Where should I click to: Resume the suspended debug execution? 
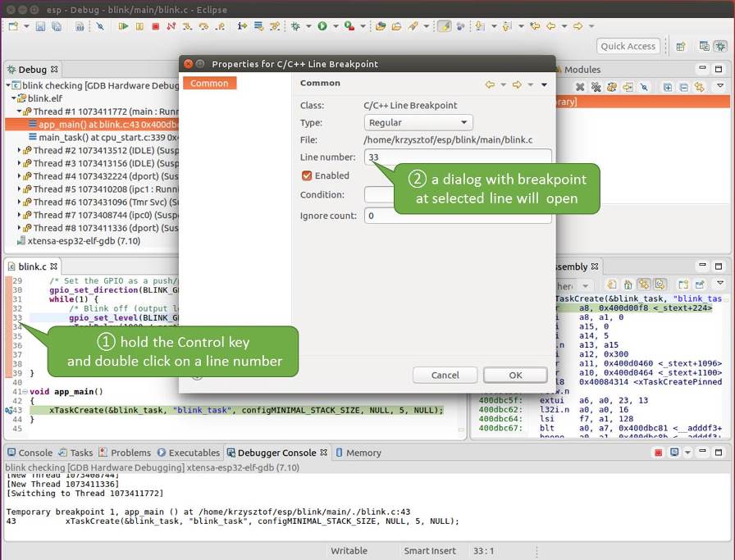tap(123, 25)
